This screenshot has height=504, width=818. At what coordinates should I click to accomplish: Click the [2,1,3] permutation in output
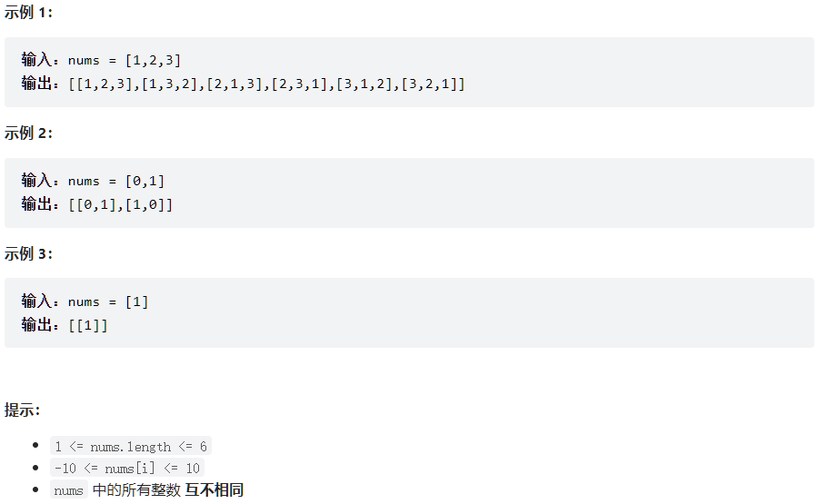pyautogui.click(x=234, y=84)
